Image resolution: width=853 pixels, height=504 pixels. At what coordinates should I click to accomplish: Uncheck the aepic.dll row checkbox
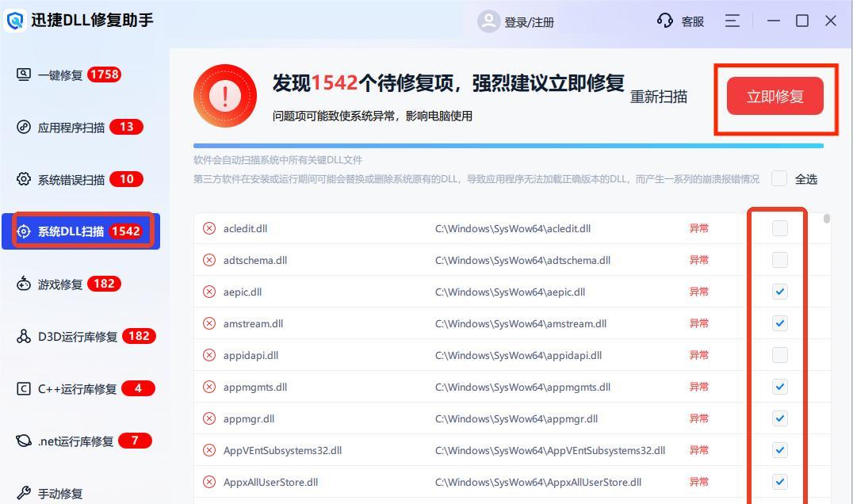[x=779, y=292]
